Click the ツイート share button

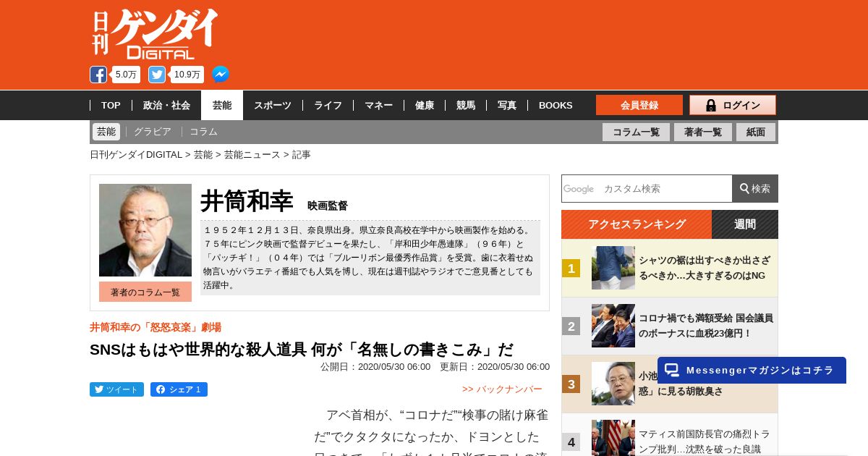pos(116,389)
